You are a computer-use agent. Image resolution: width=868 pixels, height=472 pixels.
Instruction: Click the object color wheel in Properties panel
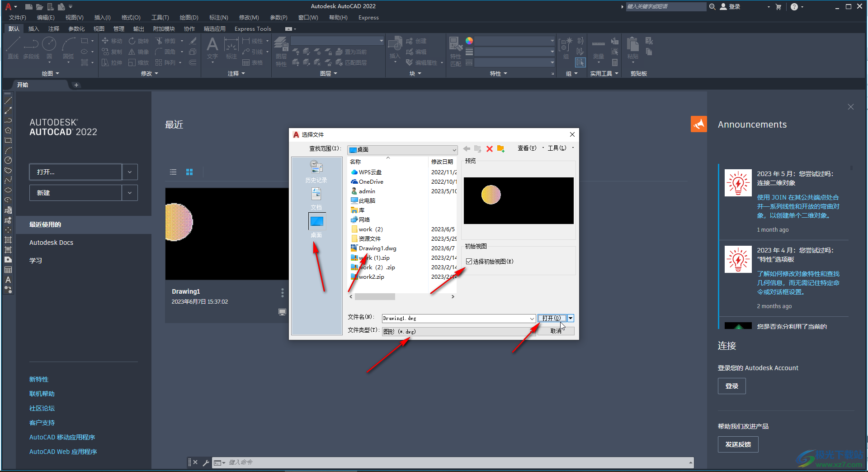(469, 41)
